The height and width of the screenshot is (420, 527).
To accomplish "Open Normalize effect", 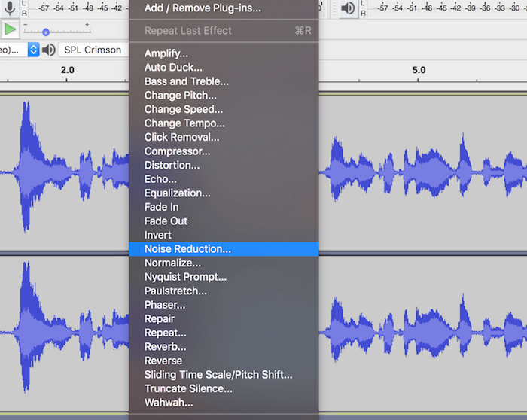I will [x=224, y=263].
